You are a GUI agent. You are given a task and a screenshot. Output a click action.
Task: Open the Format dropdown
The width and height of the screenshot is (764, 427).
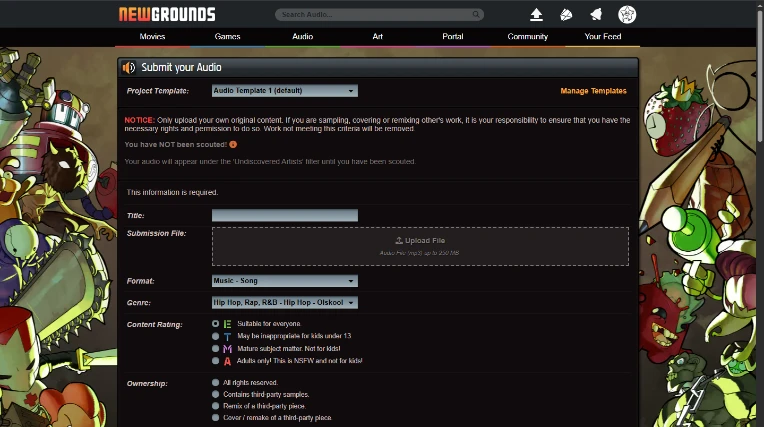point(285,281)
